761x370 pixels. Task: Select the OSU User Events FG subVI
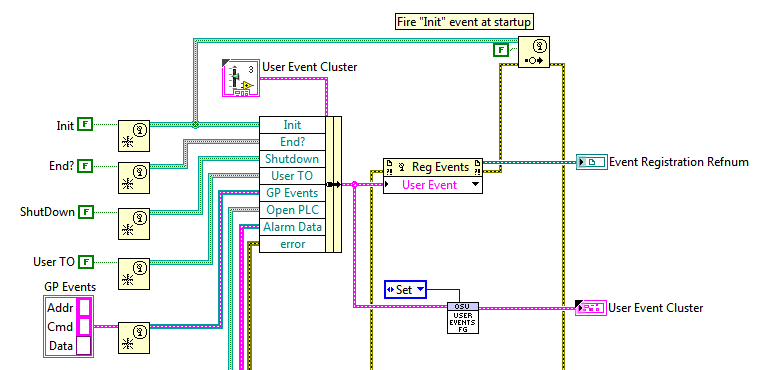463,318
